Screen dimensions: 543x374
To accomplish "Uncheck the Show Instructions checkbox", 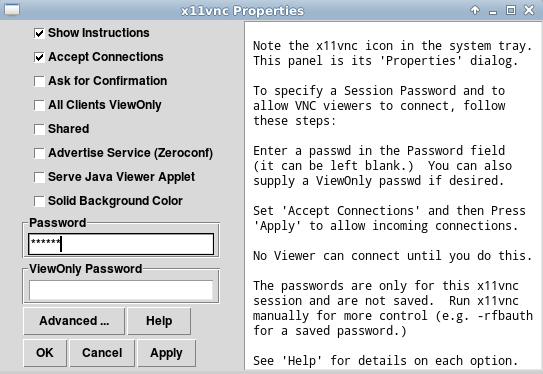I will [x=39, y=33].
